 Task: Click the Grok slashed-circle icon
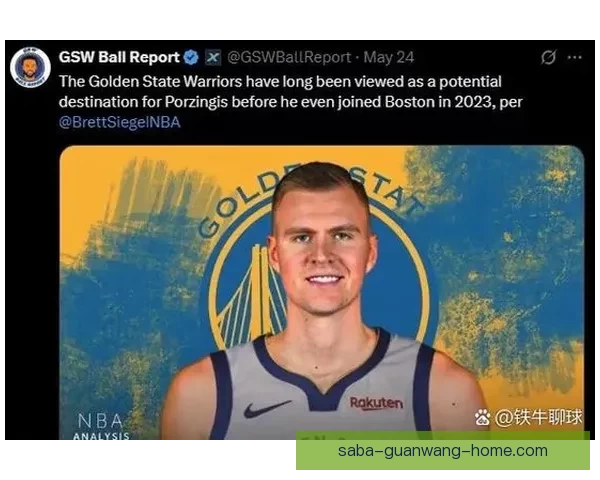pyautogui.click(x=548, y=57)
